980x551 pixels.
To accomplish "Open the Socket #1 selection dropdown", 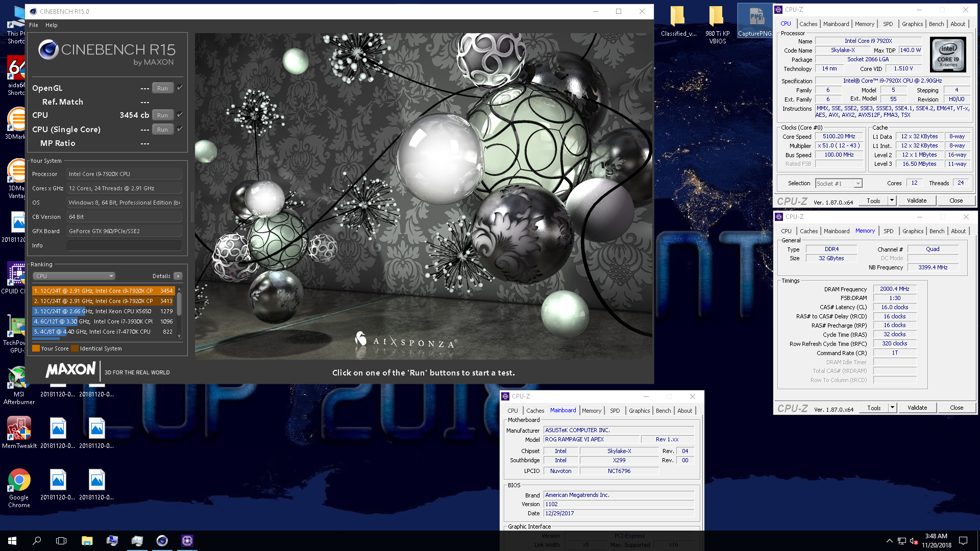I will point(839,183).
